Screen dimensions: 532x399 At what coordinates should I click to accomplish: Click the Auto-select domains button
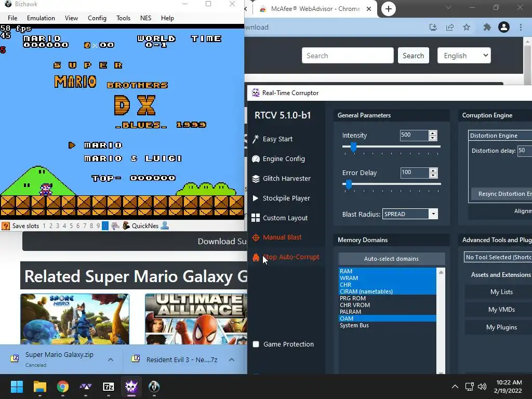392,259
